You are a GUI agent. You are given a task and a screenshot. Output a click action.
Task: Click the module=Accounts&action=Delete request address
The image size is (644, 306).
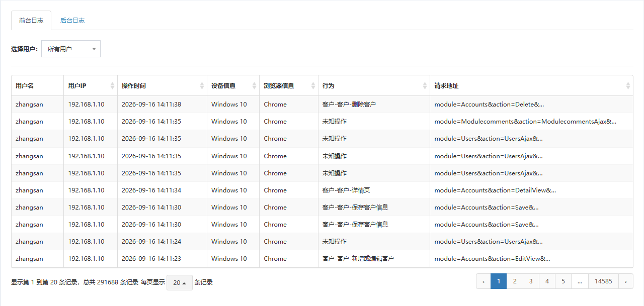point(489,105)
